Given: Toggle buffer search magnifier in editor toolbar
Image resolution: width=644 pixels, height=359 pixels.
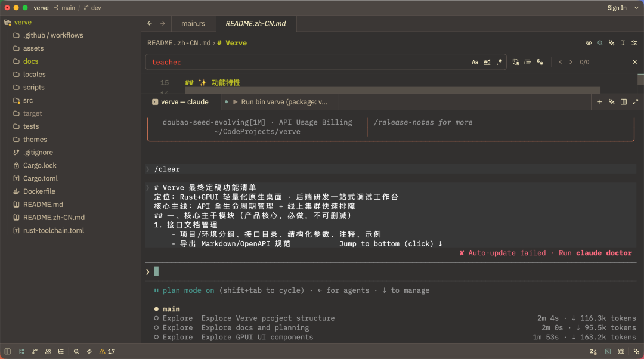Looking at the screenshot, I should pos(600,43).
